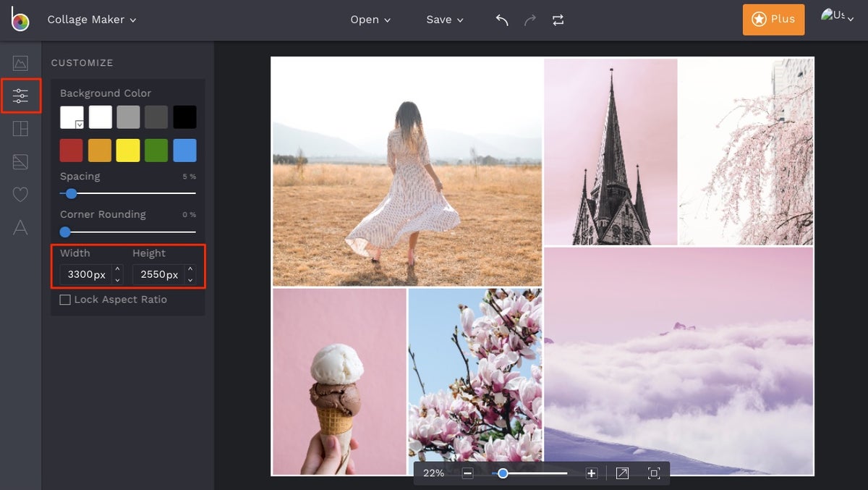Click the swap arrows icon beside redo

pyautogui.click(x=557, y=20)
